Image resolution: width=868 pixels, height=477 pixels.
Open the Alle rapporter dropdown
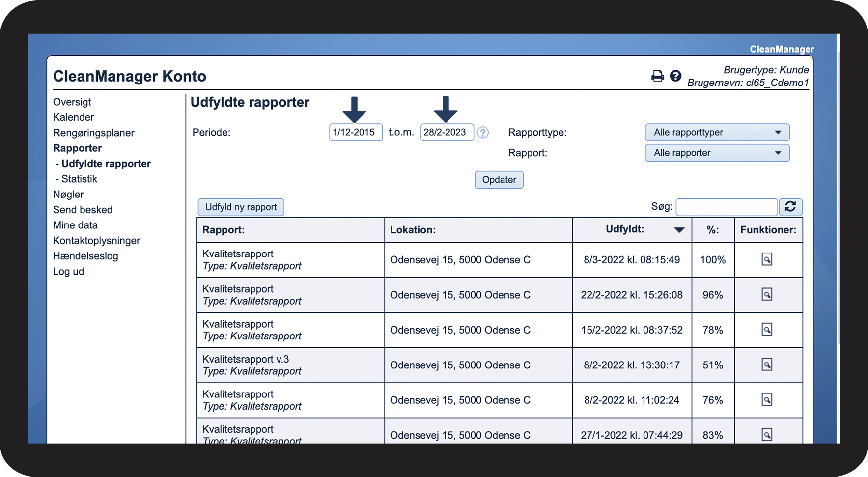pyautogui.click(x=717, y=153)
